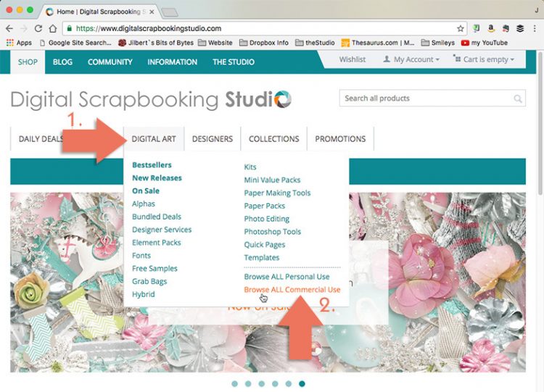This screenshot has height=392, width=544.
Task: Open the Templates category
Action: click(x=262, y=257)
